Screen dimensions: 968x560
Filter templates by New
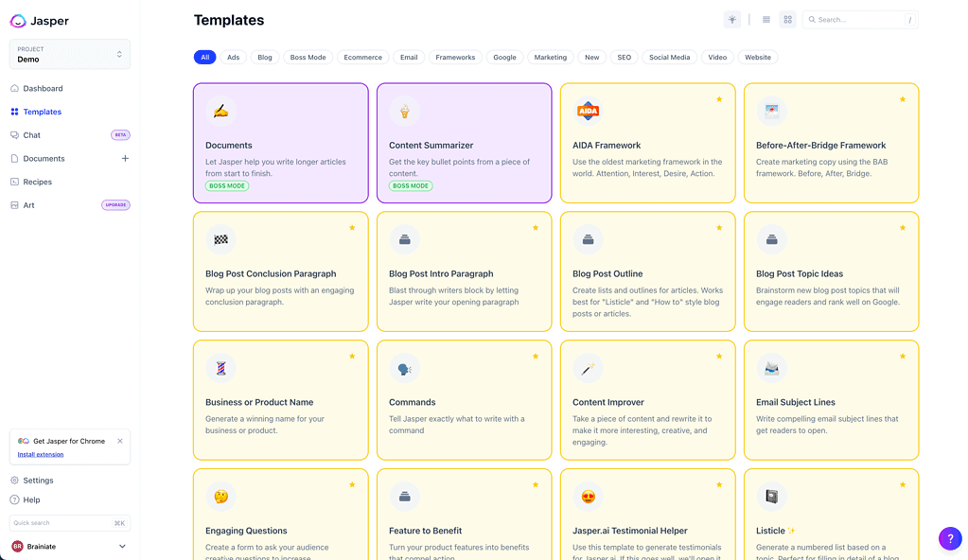[x=592, y=58]
